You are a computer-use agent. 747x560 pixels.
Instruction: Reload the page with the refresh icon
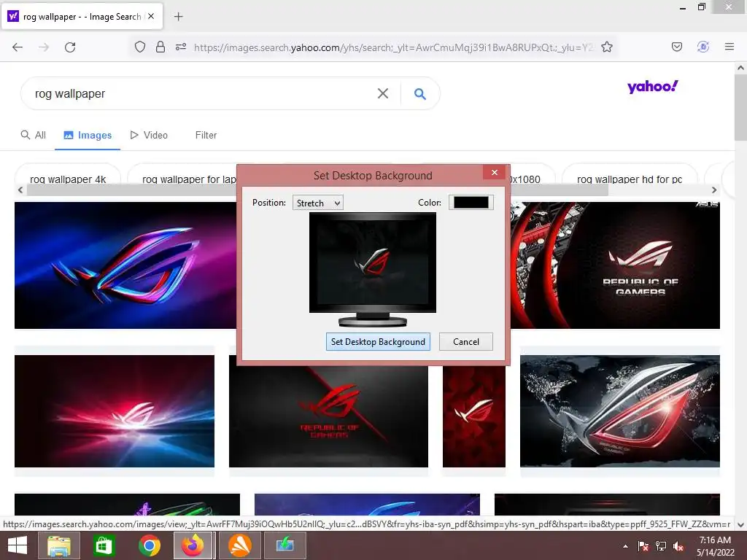click(x=70, y=47)
